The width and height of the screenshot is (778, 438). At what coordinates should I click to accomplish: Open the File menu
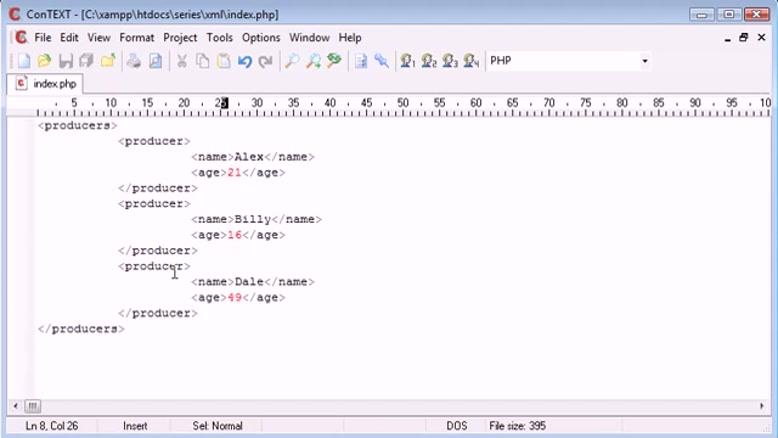(43, 38)
